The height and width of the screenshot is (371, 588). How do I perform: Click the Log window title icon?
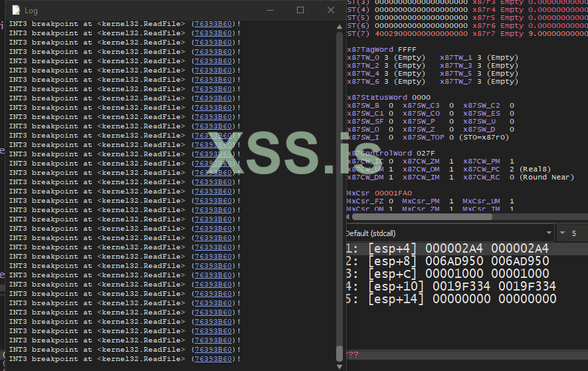16,10
